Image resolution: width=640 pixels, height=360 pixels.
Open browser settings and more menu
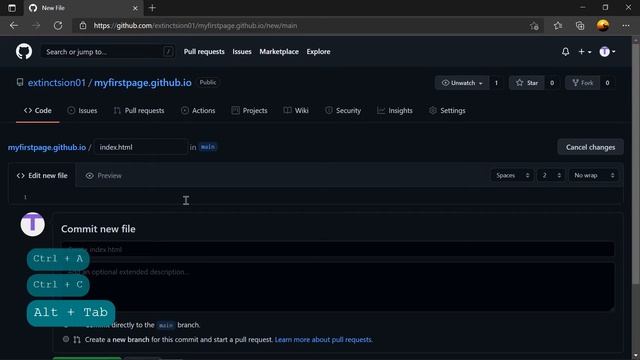coord(626,26)
